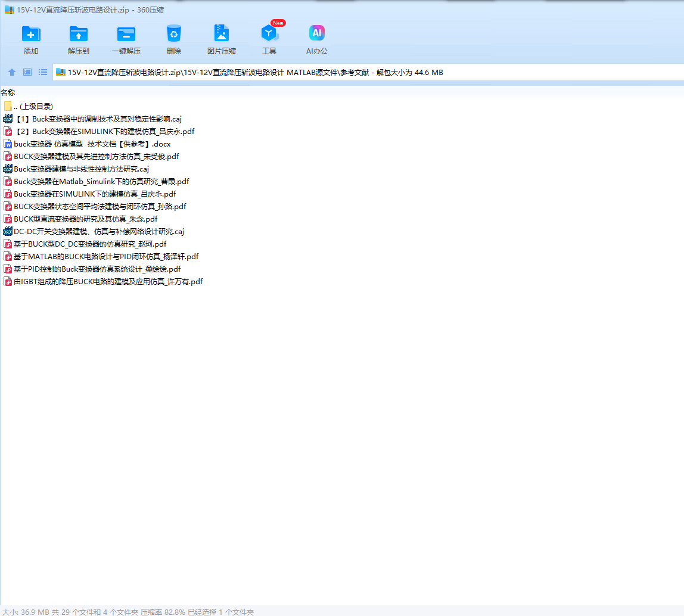Switch to the list view icon

43,72
